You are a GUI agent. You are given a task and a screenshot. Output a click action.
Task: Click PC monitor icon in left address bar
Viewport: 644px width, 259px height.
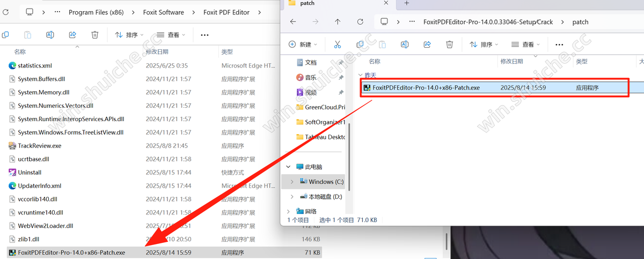29,12
